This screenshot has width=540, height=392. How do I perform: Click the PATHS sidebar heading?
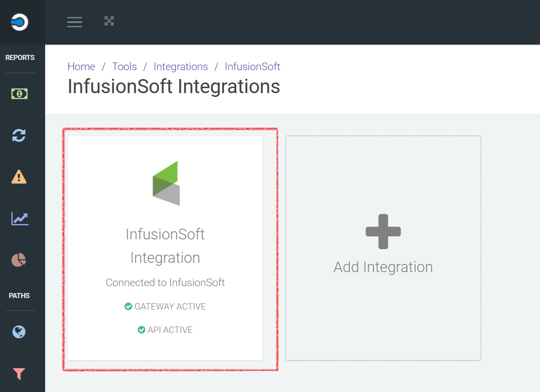(x=19, y=295)
